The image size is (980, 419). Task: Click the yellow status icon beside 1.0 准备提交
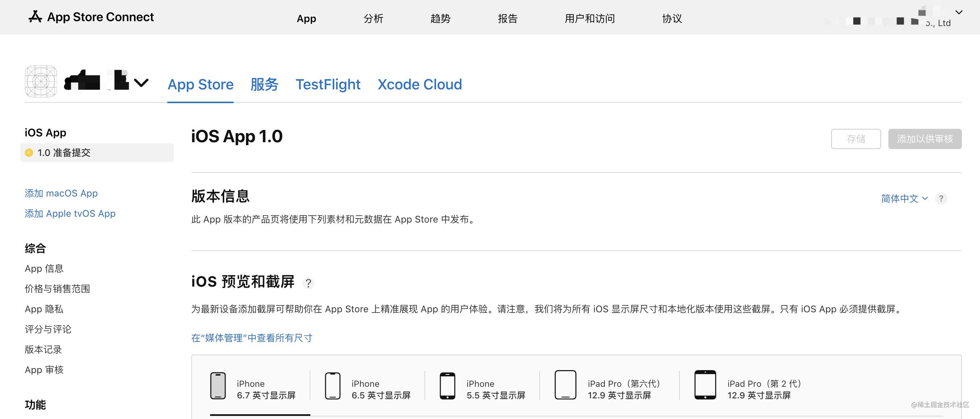coord(29,152)
